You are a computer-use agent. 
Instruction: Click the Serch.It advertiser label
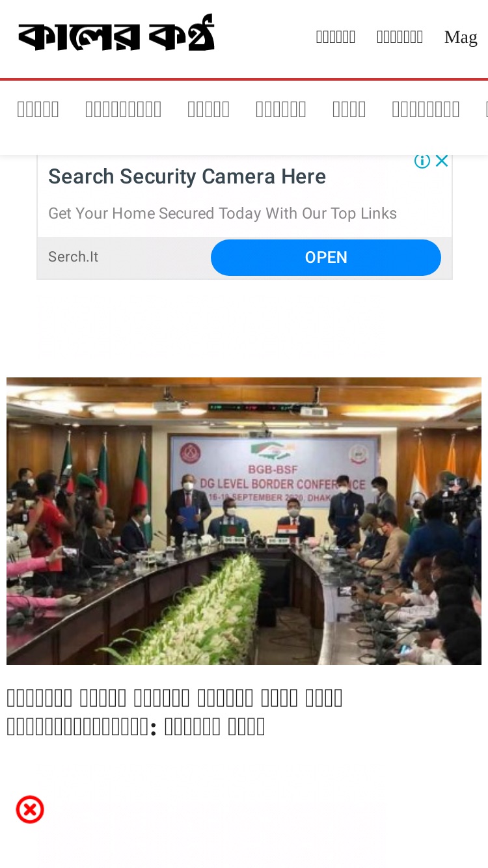point(73,257)
